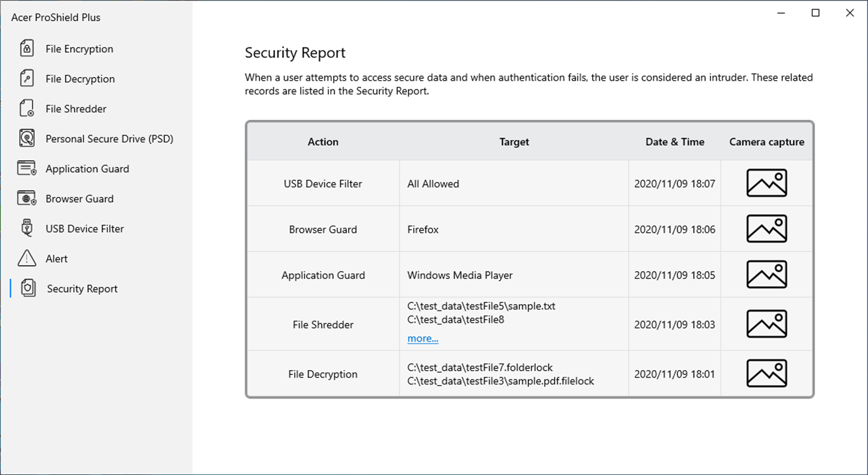Click the Application Guard window icon
The height and width of the screenshot is (475, 868).
pos(27,168)
